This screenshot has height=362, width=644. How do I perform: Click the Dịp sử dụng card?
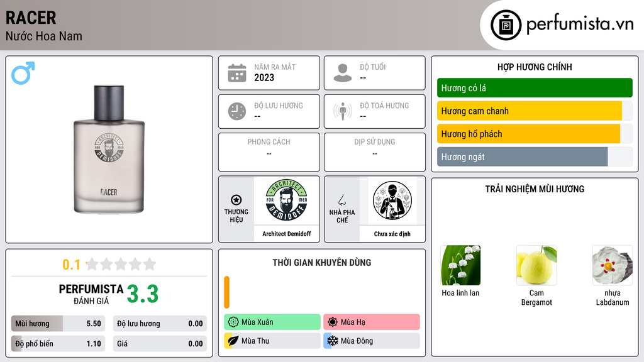tap(375, 152)
